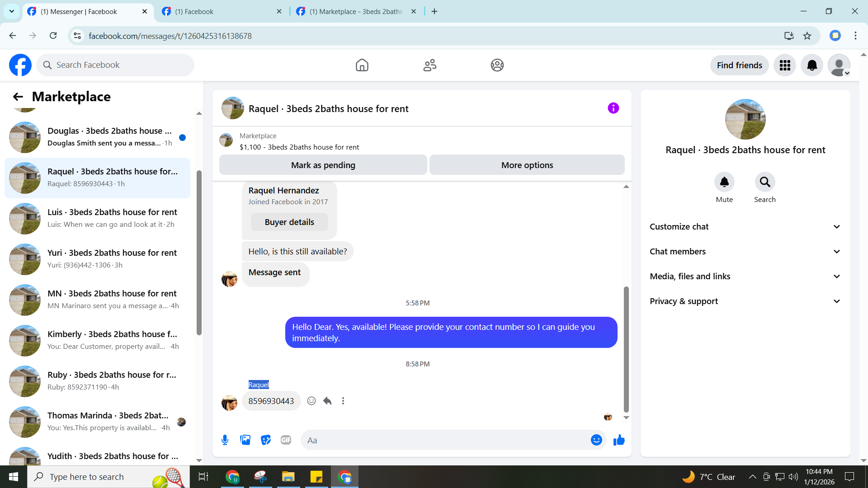The height and width of the screenshot is (488, 868).
Task: Open the GIF picker icon
Action: click(286, 440)
